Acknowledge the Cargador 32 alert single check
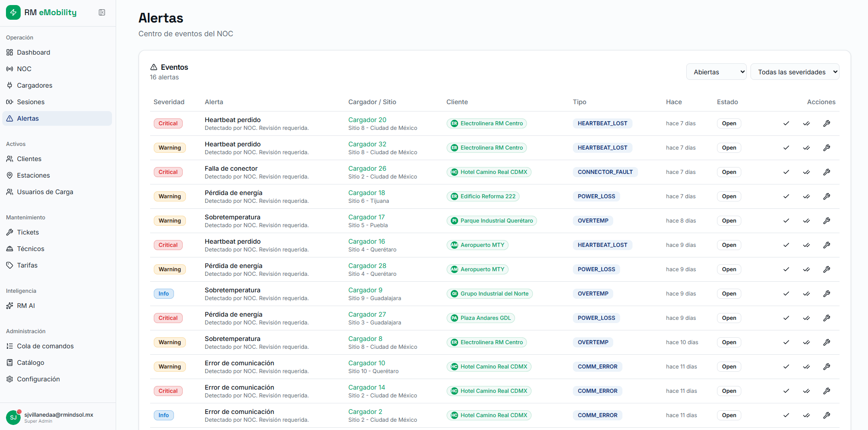 click(786, 148)
